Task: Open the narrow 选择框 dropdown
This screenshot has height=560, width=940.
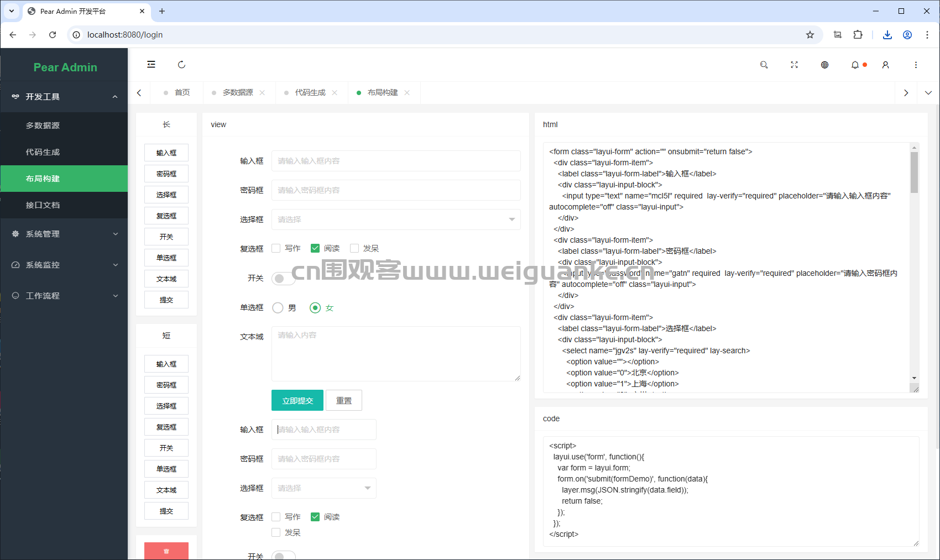Action: (324, 488)
